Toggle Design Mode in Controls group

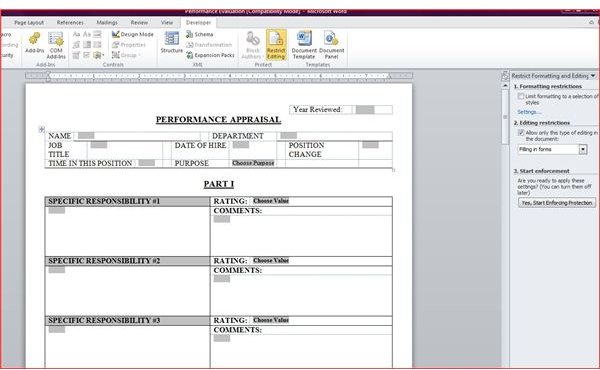click(133, 34)
